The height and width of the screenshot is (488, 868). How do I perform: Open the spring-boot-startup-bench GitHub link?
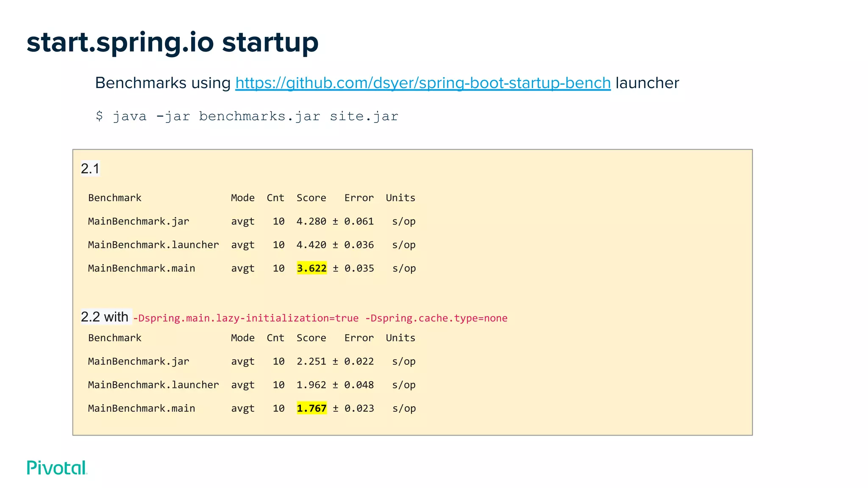tap(423, 83)
